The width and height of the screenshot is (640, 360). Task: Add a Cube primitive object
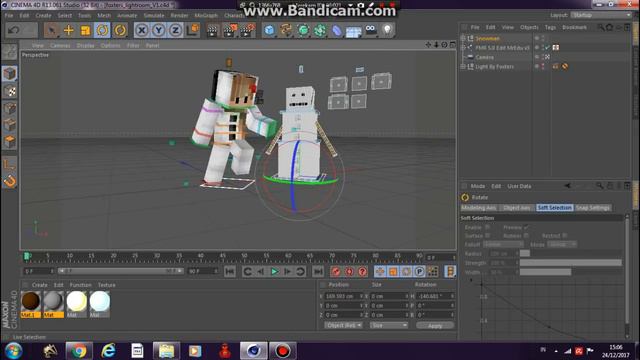(x=269, y=30)
